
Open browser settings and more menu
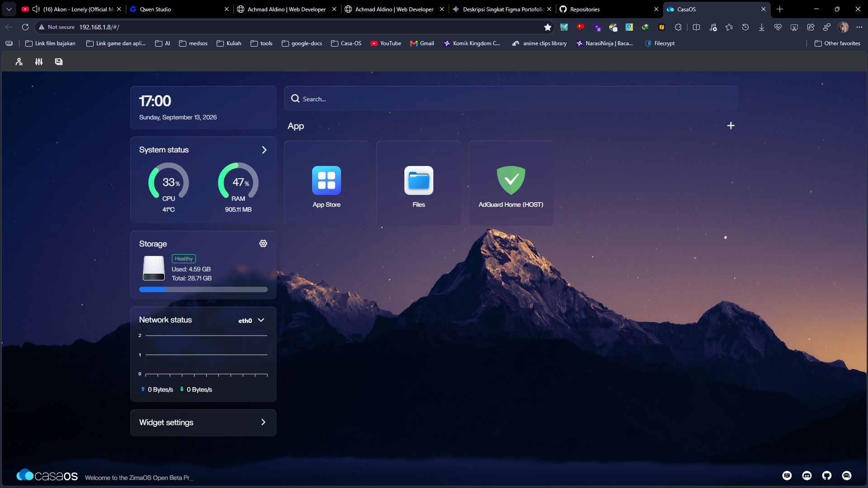(x=859, y=27)
